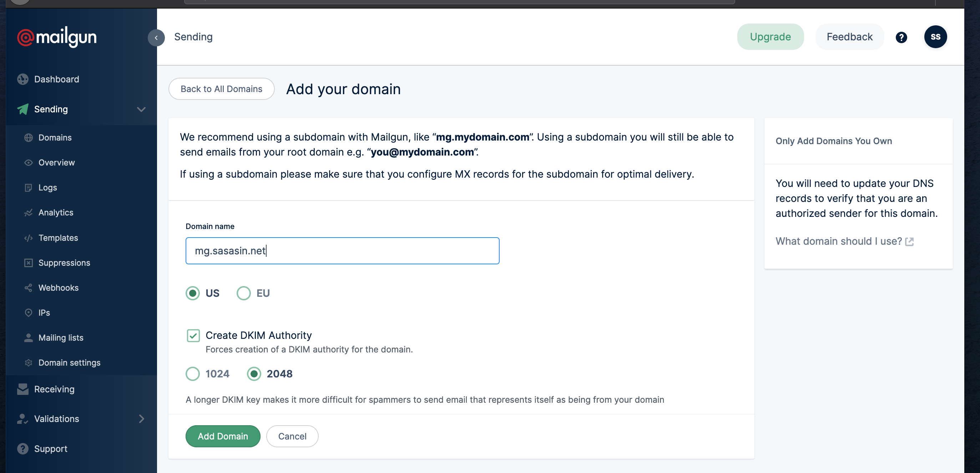Uncheck Create DKIM Authority checkbox
The width and height of the screenshot is (980, 473).
(x=193, y=336)
